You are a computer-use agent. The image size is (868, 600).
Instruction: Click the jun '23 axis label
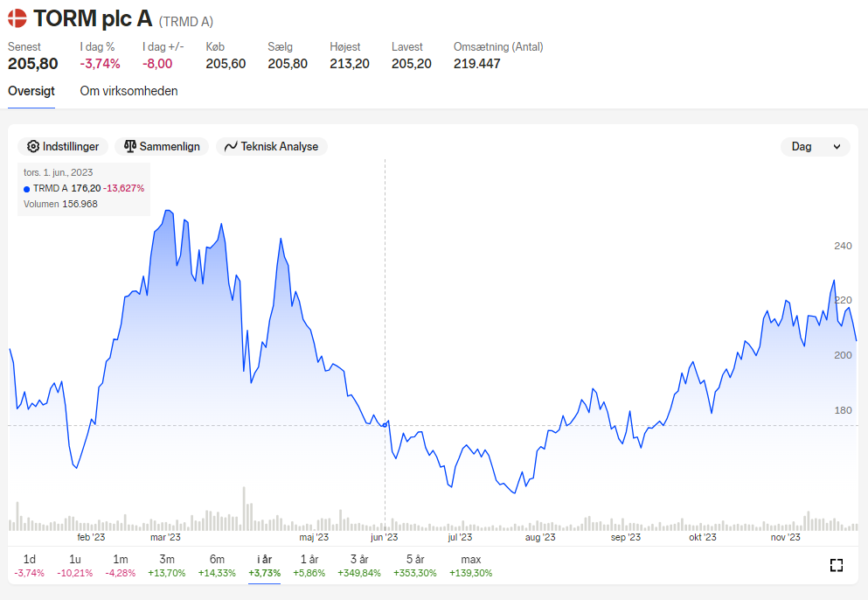coord(385,537)
